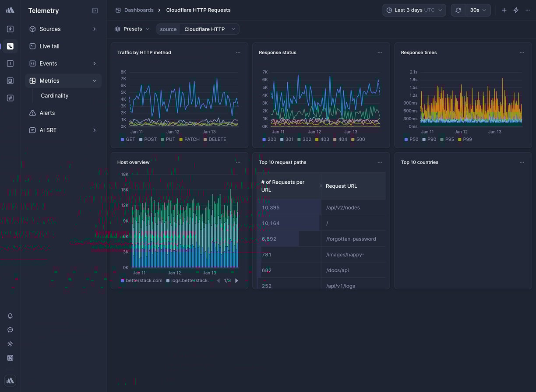
Task: Open notifications via the bell icon
Action: pos(10,316)
